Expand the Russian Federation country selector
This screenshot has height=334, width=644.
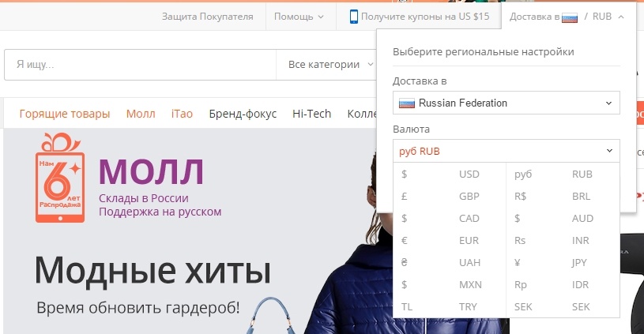[x=506, y=103]
